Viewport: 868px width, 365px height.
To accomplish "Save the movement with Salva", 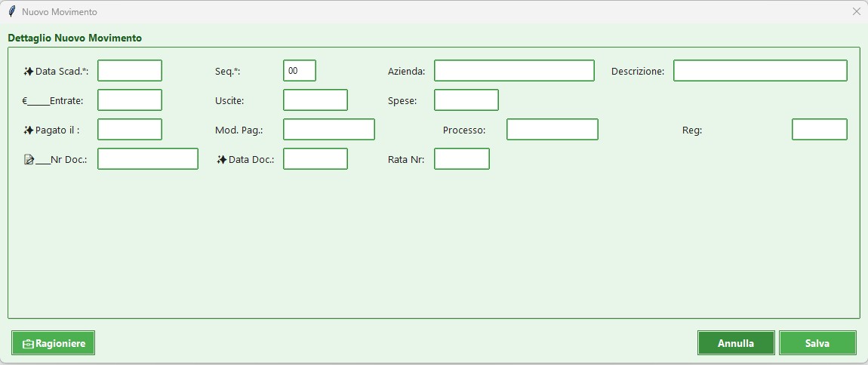I will 817,343.
